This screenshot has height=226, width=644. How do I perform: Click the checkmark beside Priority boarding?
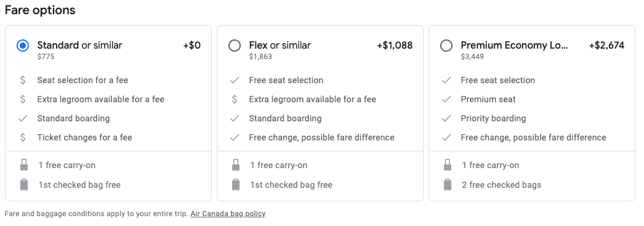[x=446, y=118]
